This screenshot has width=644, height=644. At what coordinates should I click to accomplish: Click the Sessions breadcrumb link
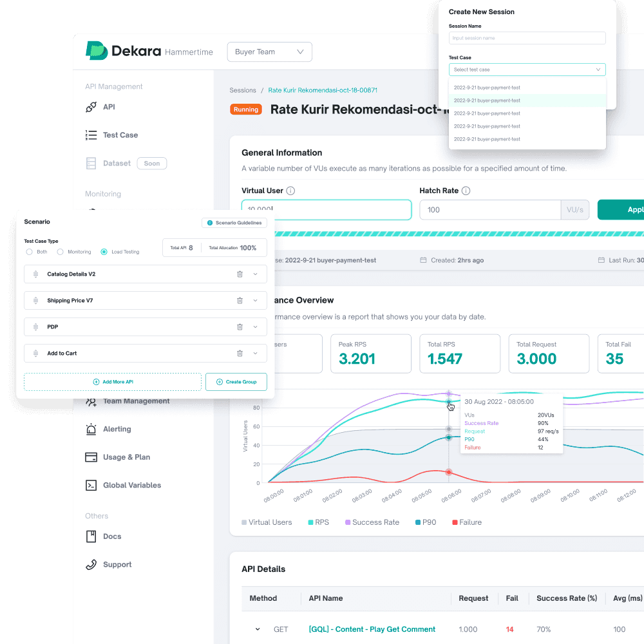tap(243, 91)
